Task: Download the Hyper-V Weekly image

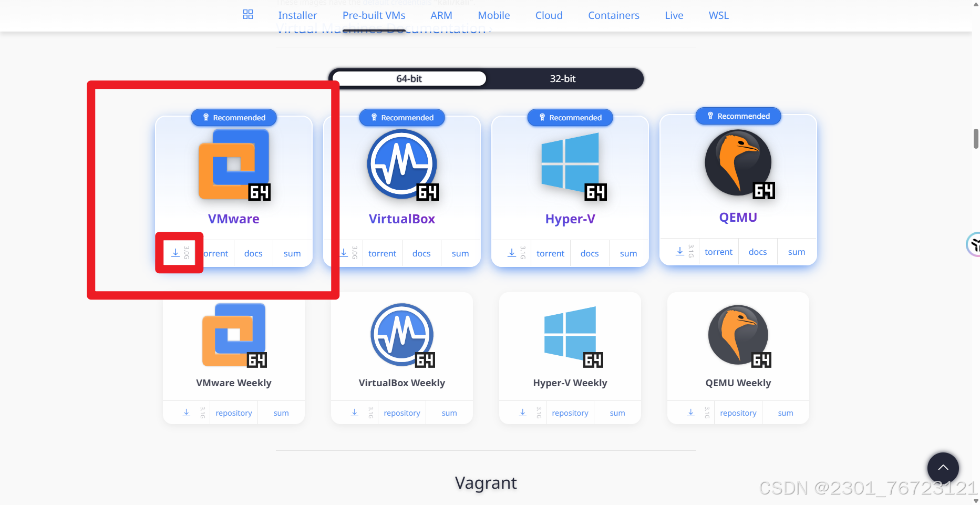Action: click(x=523, y=413)
